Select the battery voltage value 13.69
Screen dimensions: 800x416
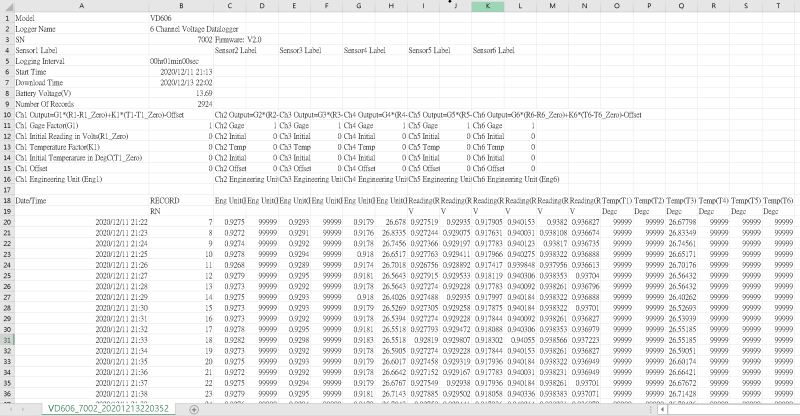(199, 92)
